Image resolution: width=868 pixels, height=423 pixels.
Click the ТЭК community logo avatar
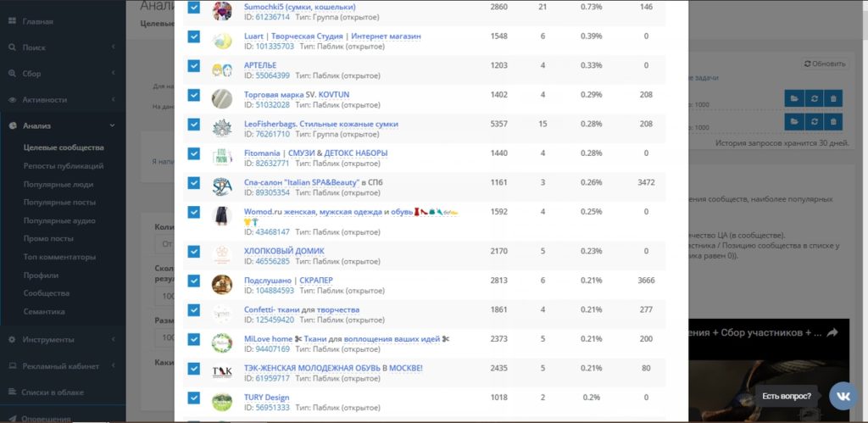coord(222,372)
